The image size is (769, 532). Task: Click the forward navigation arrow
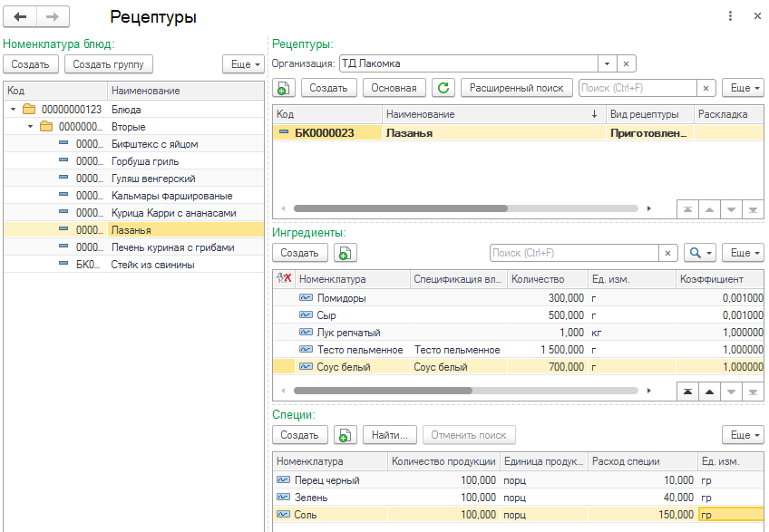click(x=53, y=17)
